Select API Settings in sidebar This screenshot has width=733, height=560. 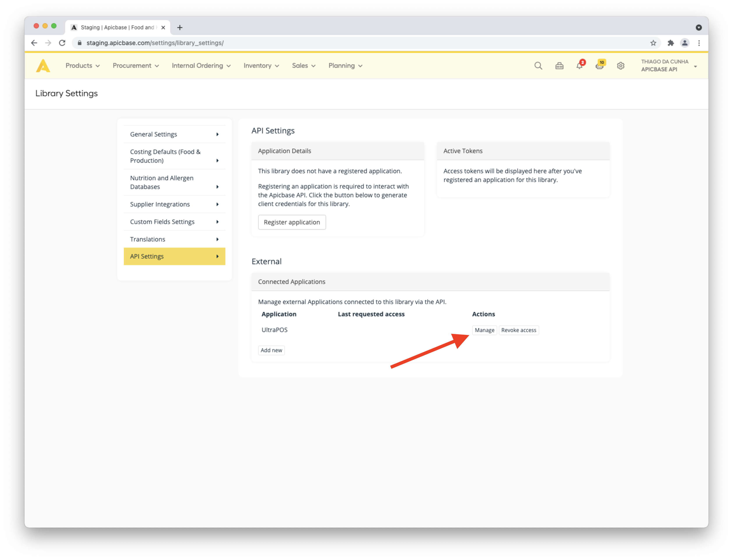click(x=174, y=256)
